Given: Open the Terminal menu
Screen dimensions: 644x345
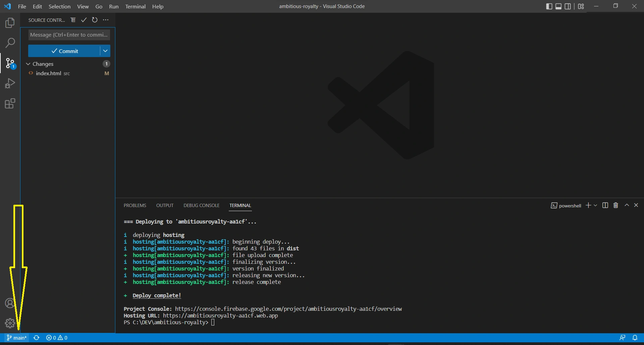Looking at the screenshot, I should pyautogui.click(x=135, y=6).
